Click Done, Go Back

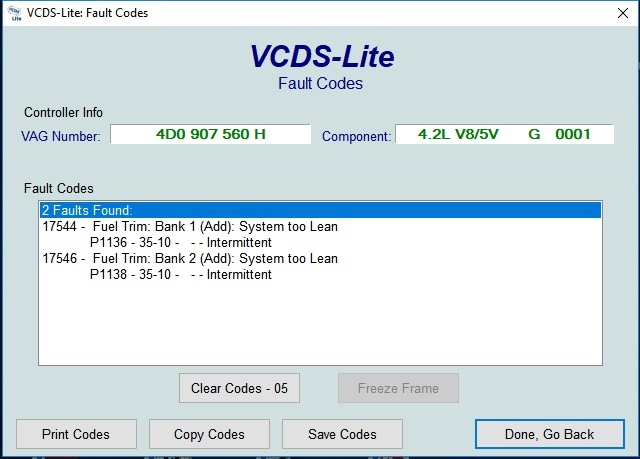(x=550, y=434)
